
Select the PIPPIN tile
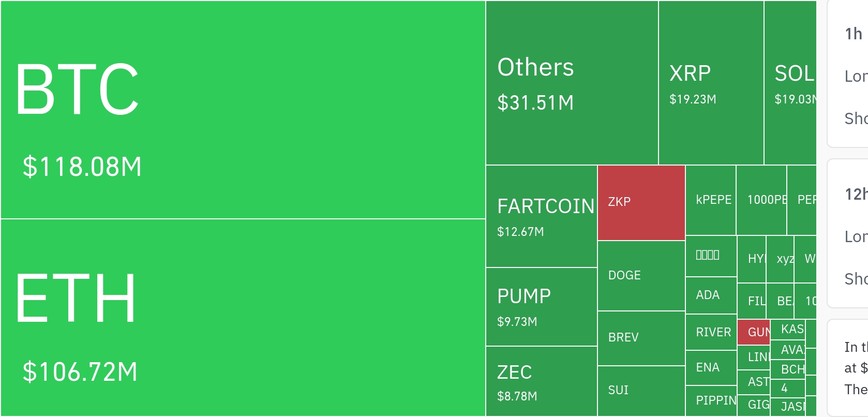point(711,400)
